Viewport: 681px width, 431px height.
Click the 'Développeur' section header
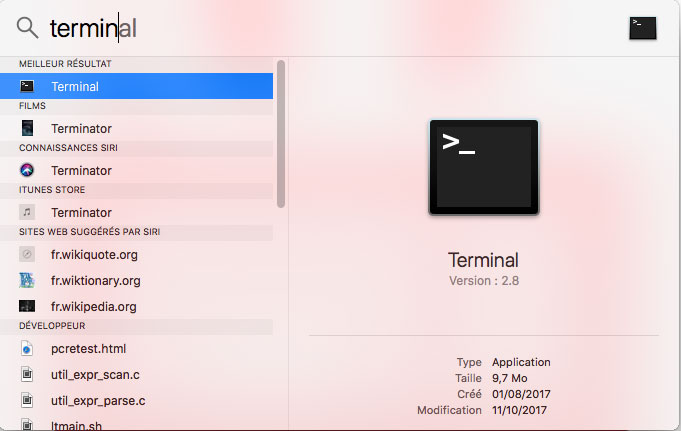pyautogui.click(x=52, y=326)
